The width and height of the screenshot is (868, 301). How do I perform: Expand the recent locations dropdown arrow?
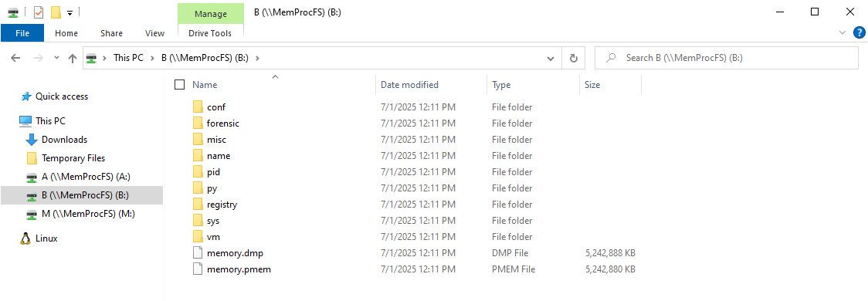click(x=56, y=58)
